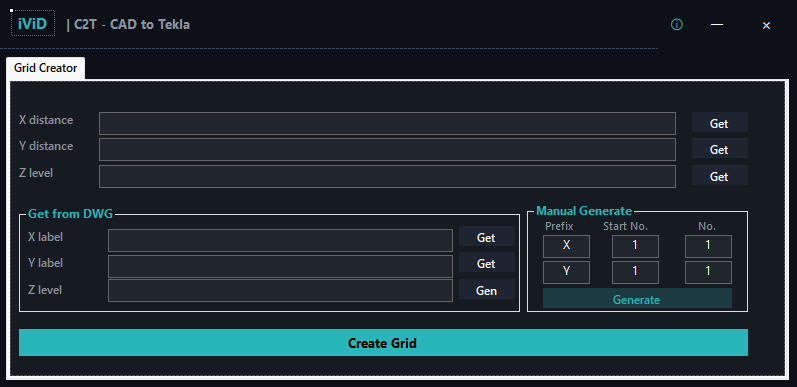Click the top Z level input field

click(387, 176)
